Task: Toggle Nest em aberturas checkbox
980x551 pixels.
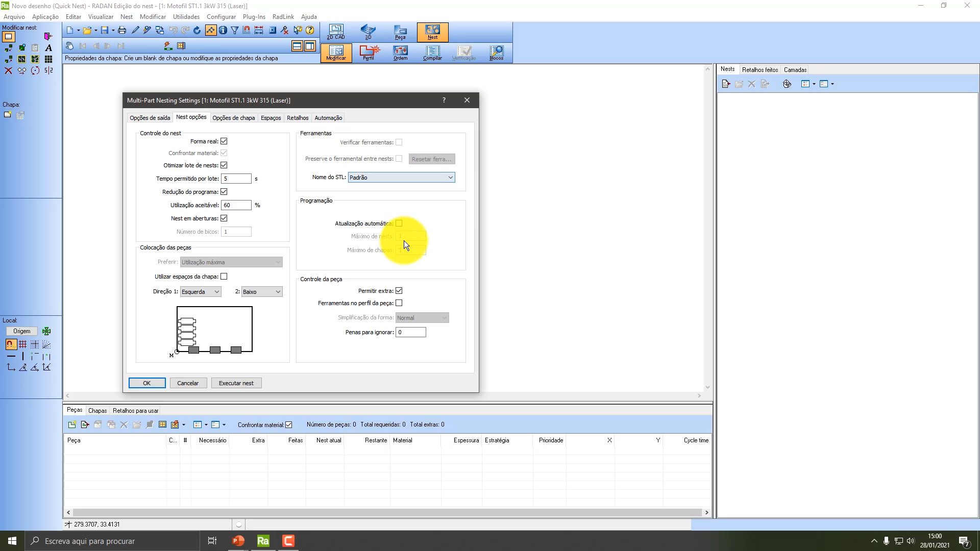Action: tap(224, 218)
